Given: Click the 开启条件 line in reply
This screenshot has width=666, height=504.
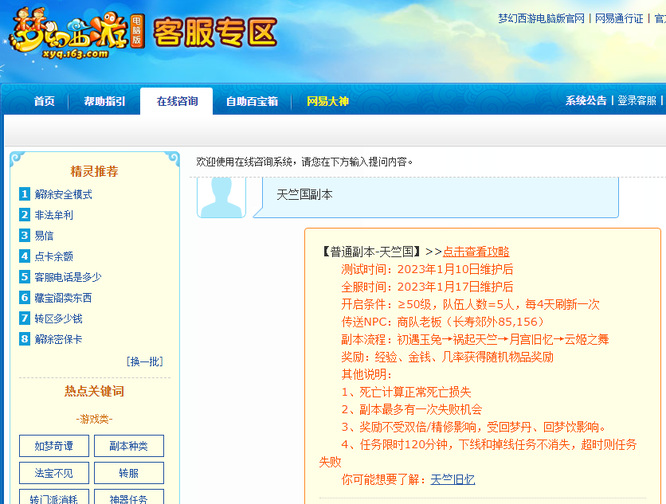Looking at the screenshot, I should pos(470,304).
